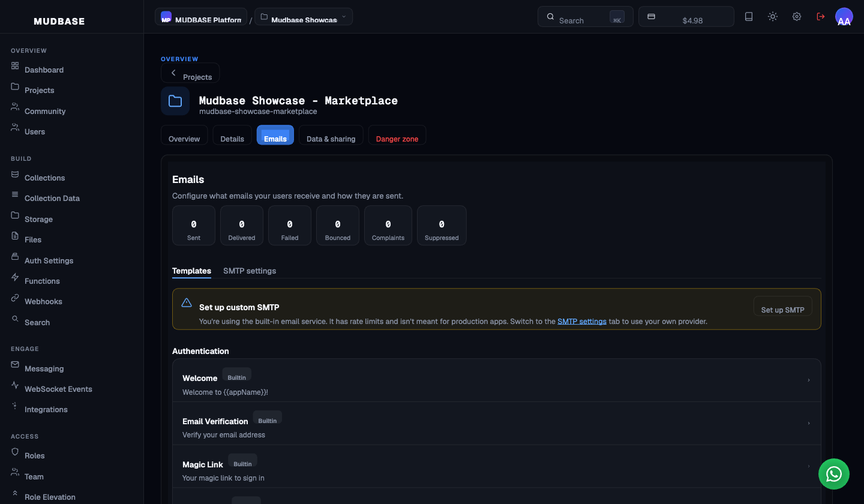864x504 pixels.
Task: Click the Webhooks link icon
Action: click(15, 298)
